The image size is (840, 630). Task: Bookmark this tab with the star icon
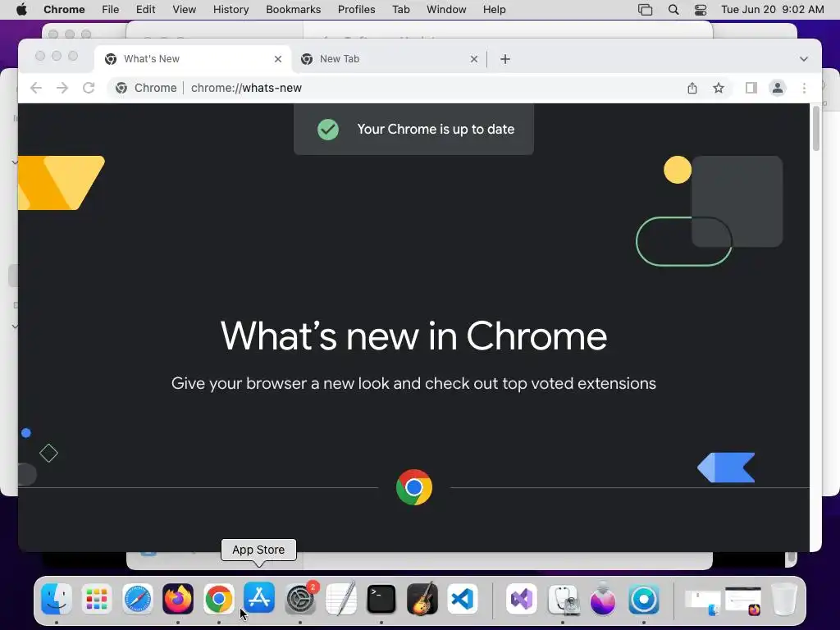[719, 88]
